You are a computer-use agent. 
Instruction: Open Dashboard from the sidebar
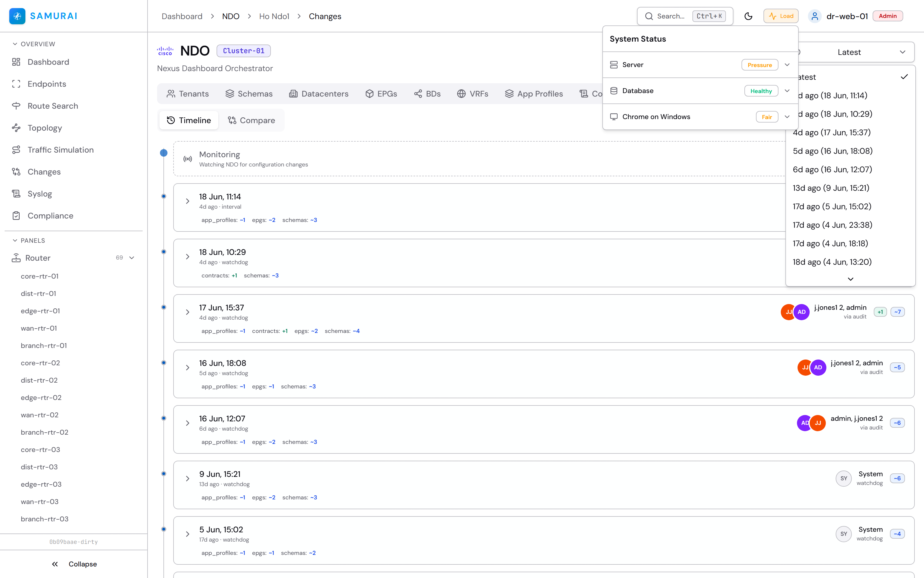[x=48, y=62]
